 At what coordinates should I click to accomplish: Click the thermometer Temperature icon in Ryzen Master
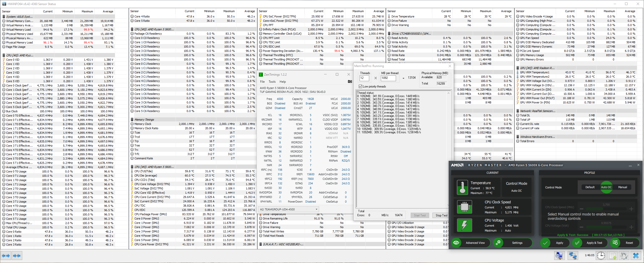tap(462, 187)
